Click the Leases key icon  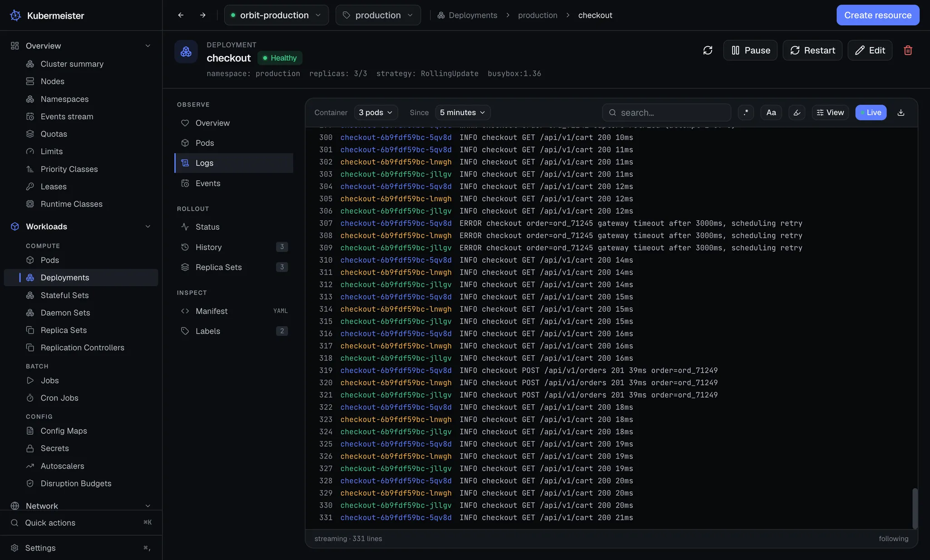click(30, 187)
